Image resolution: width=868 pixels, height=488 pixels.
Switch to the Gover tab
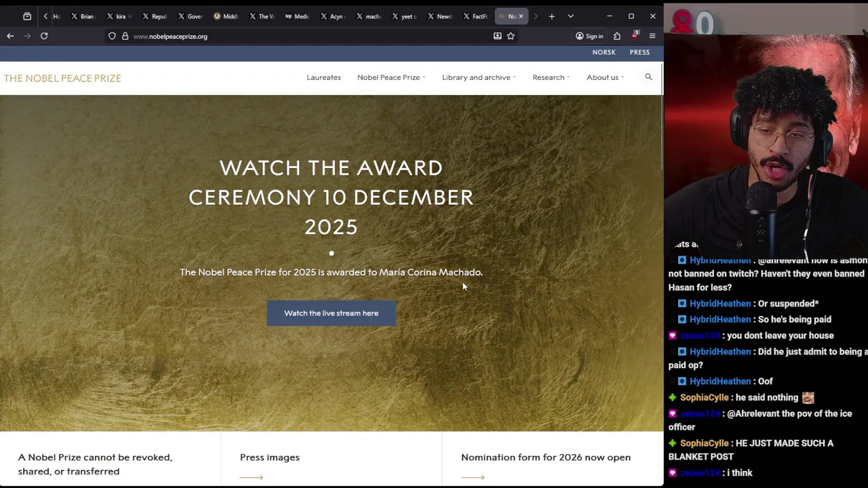tap(190, 16)
